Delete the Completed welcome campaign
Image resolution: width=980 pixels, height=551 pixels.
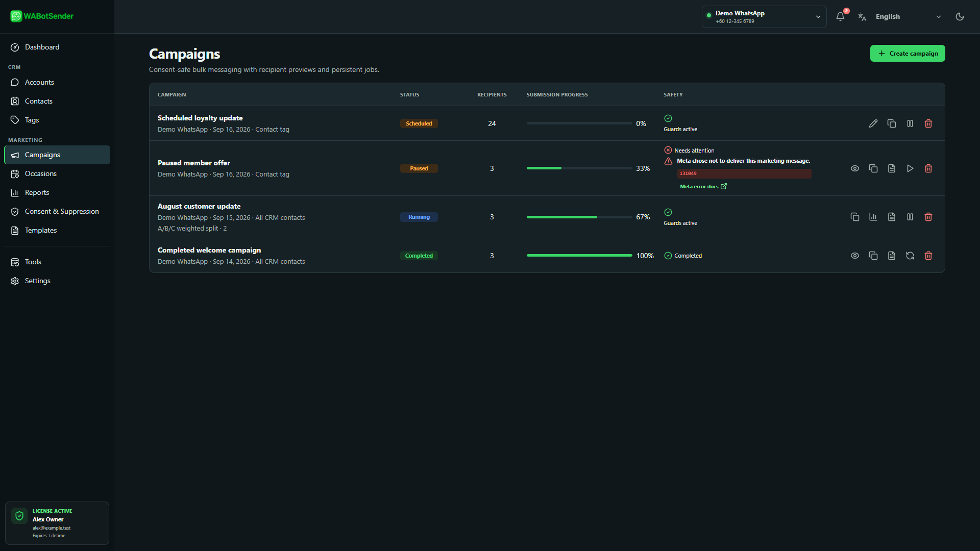tap(928, 256)
